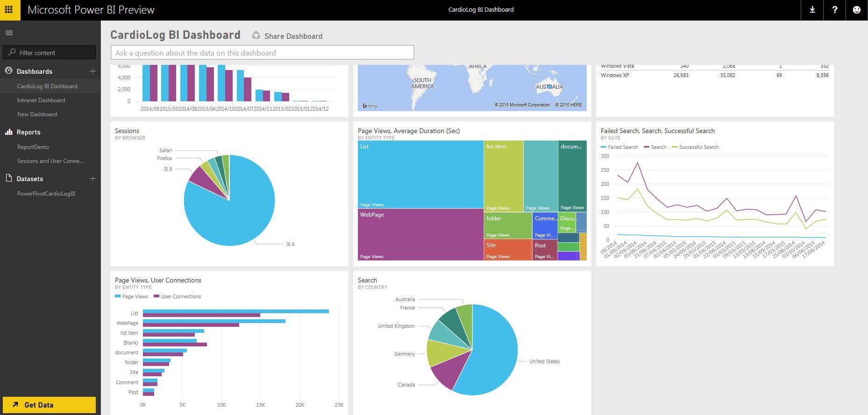Click the download icon in top bar

[x=812, y=10]
